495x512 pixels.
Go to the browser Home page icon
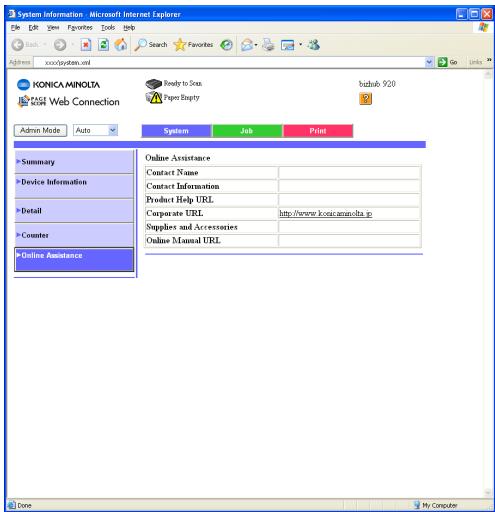click(x=121, y=45)
